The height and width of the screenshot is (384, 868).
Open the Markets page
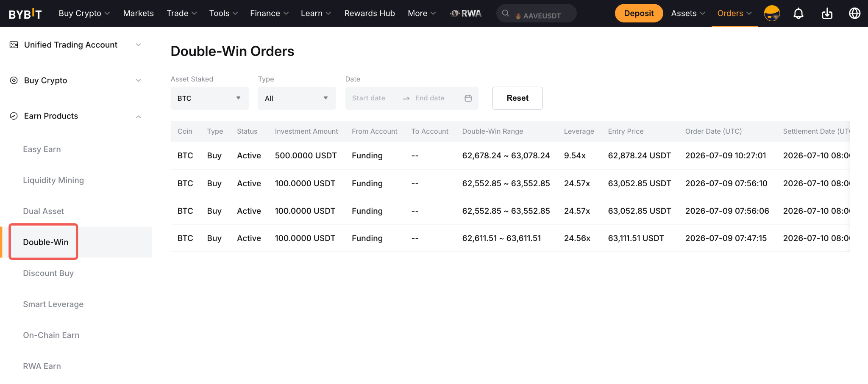coord(139,14)
